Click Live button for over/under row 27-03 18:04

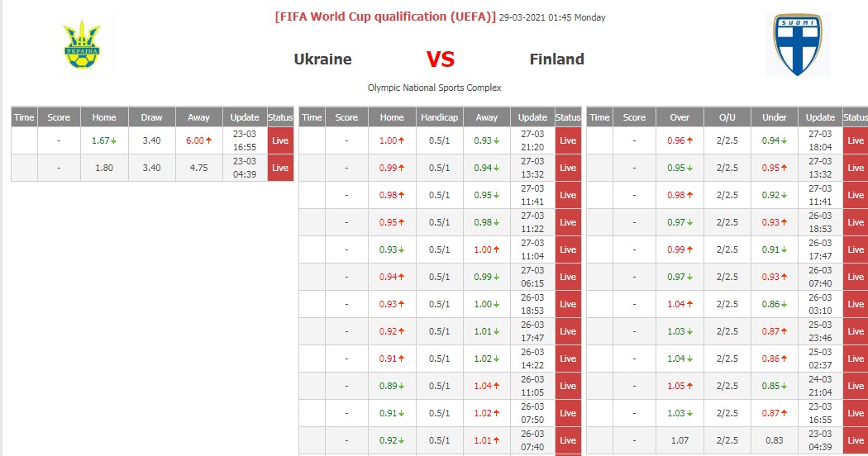point(856,140)
